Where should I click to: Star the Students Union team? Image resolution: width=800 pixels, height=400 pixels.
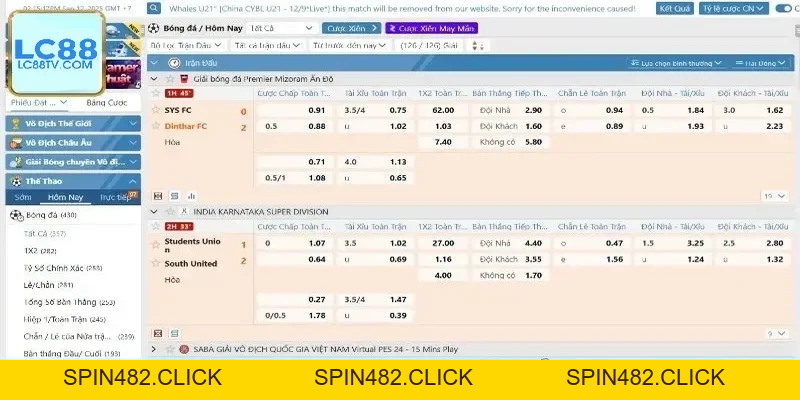156,245
